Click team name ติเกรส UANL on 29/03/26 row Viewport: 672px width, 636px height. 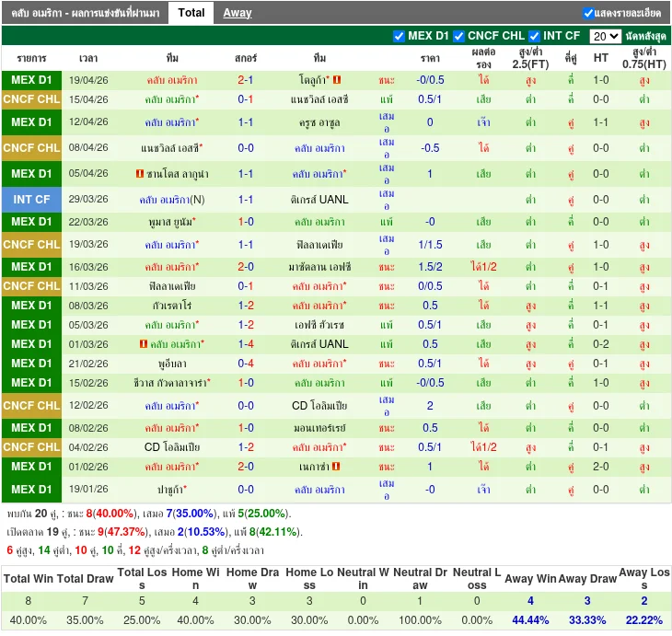tap(319, 199)
